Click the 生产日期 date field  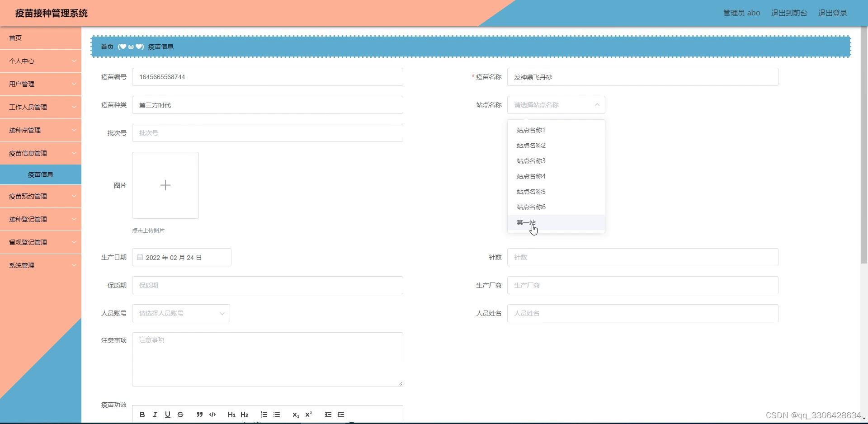tap(182, 257)
